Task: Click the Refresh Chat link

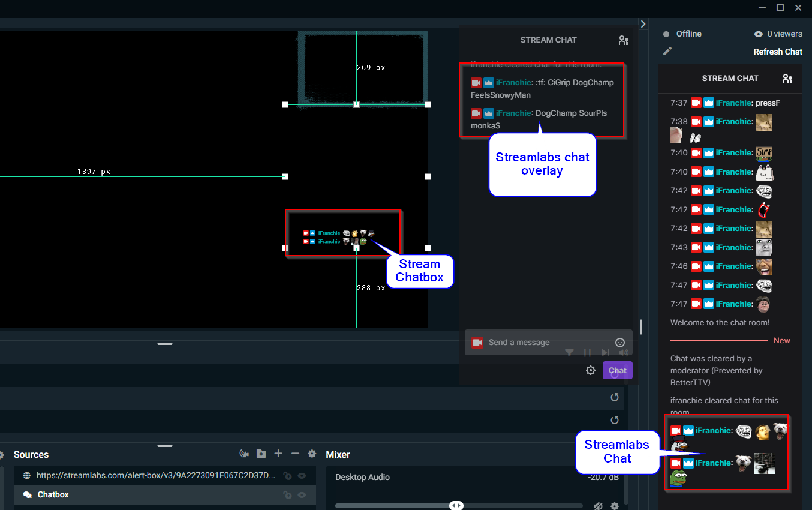Action: point(778,52)
